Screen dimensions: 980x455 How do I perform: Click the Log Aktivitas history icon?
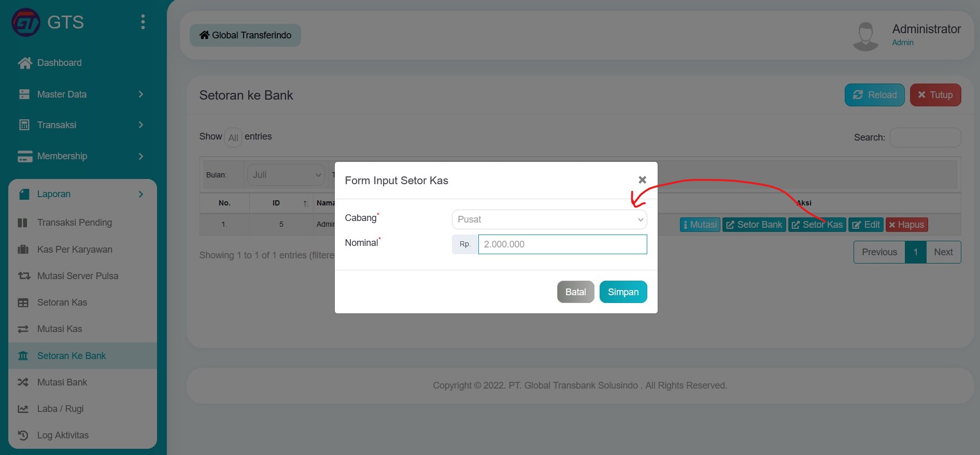click(x=23, y=435)
